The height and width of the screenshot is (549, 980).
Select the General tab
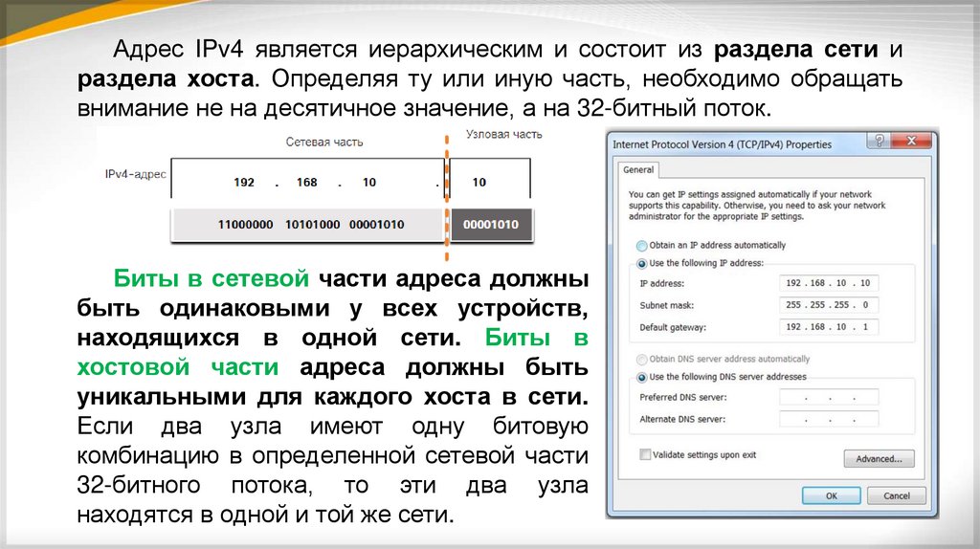638,170
